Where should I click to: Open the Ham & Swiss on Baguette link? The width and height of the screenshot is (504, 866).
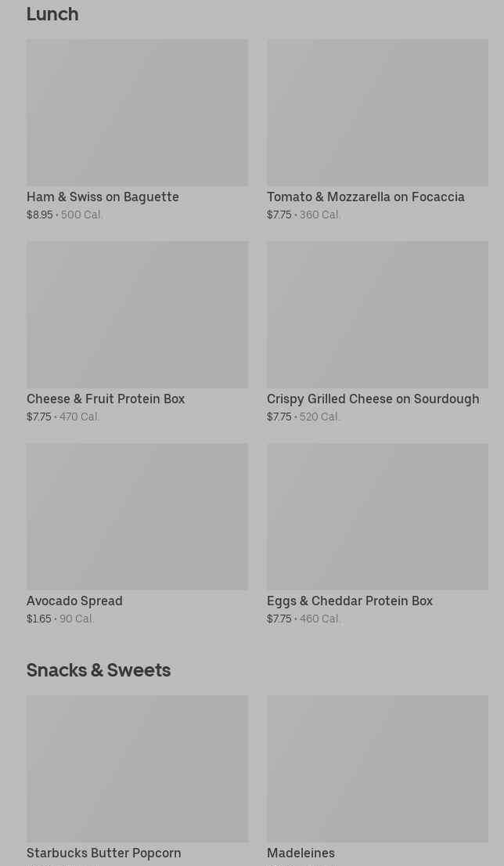coord(103,197)
